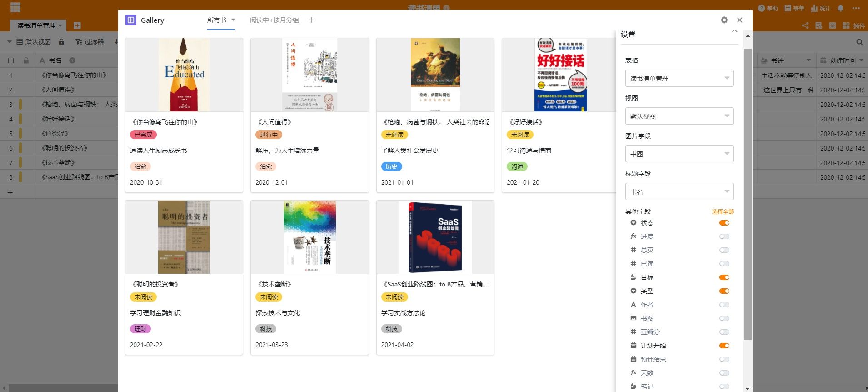Image resolution: width=868 pixels, height=392 pixels.
Task: Switch to the 阅读中+按月分组 view tab
Action: tap(274, 20)
